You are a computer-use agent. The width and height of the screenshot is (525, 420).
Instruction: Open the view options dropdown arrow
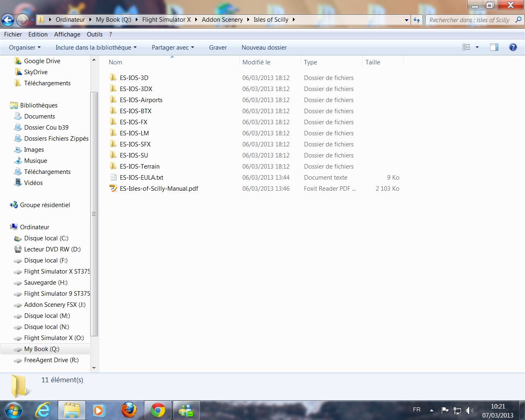pyautogui.click(x=477, y=48)
